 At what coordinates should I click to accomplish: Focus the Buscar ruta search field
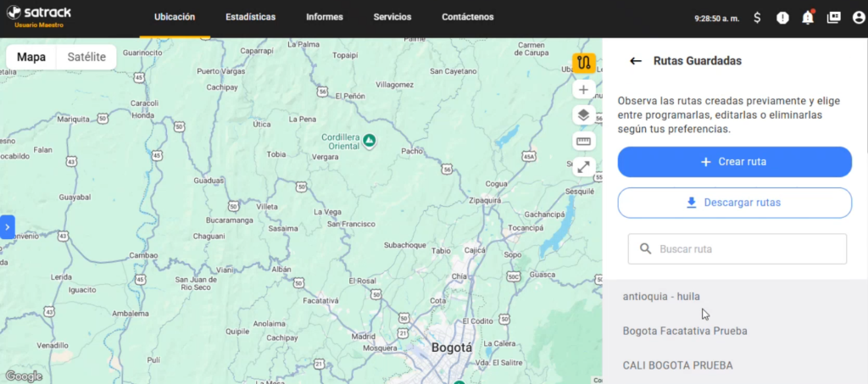coord(737,249)
